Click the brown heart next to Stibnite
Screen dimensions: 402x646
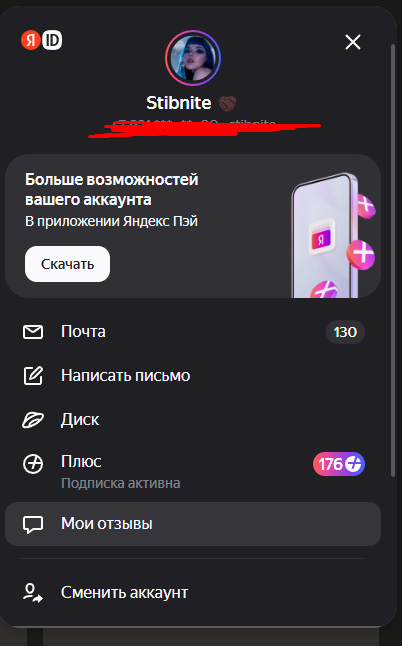[227, 103]
